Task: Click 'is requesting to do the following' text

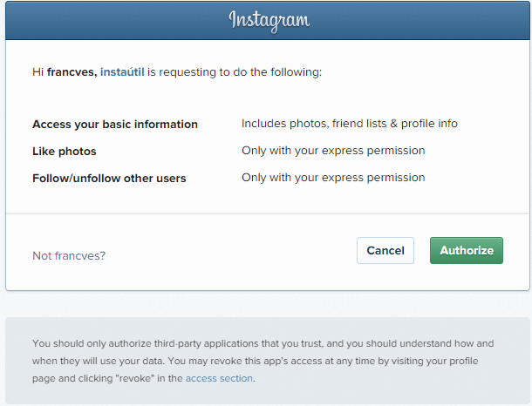Action: pos(235,72)
